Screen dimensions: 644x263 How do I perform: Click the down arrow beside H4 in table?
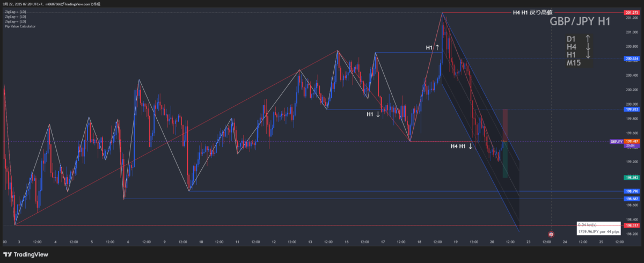588,47
